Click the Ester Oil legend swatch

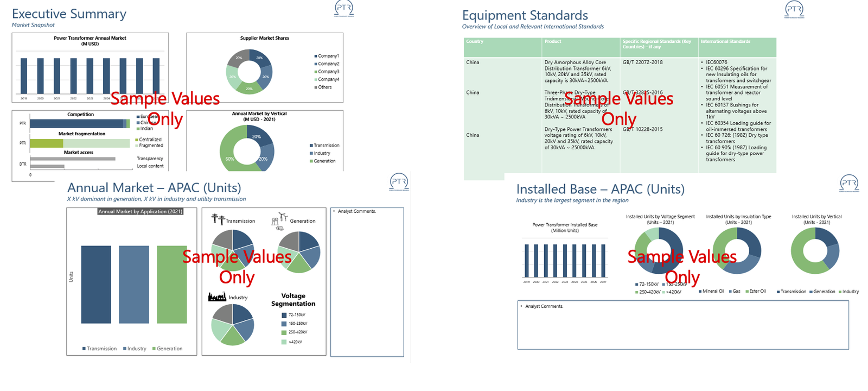[x=747, y=292]
